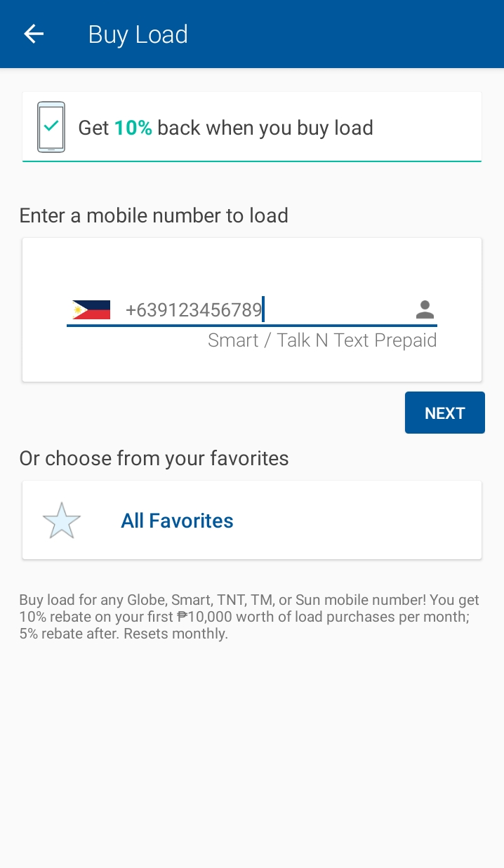504x868 pixels.
Task: Tap the 10% rebate promo banner
Action: 251,126
